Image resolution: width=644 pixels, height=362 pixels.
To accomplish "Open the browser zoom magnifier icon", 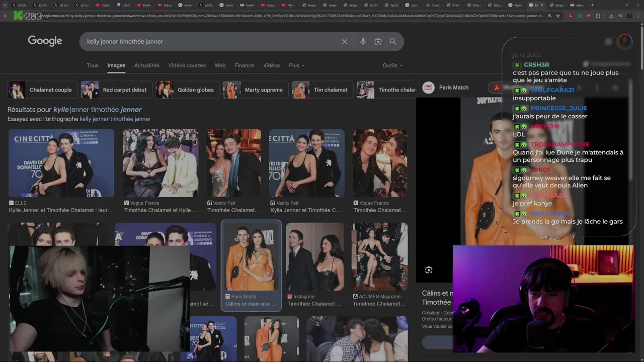I will [549, 16].
